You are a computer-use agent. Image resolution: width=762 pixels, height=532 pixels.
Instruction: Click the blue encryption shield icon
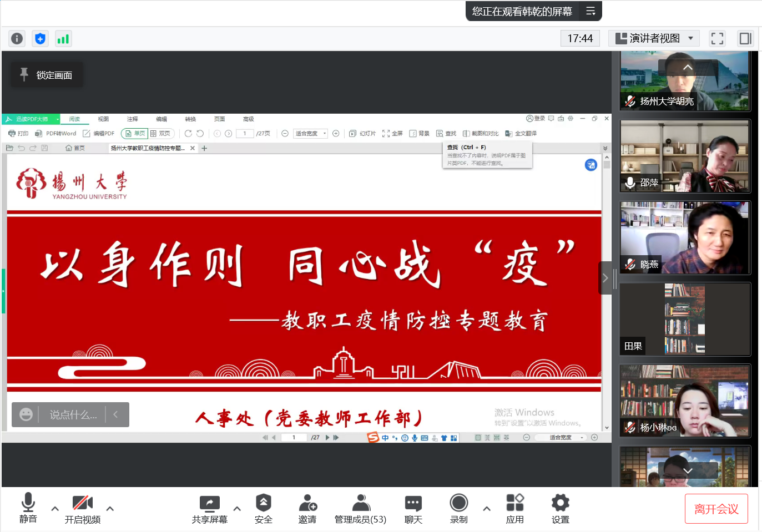pos(40,38)
